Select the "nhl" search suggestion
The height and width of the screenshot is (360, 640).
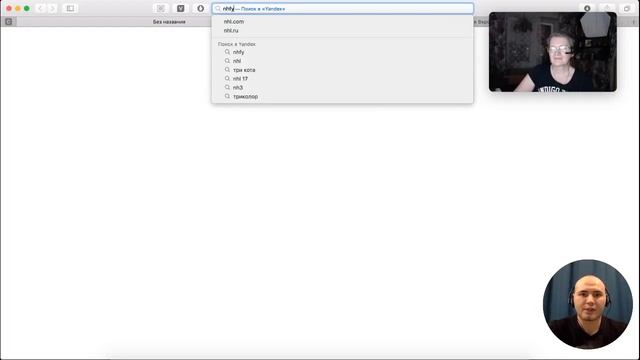[x=342, y=61]
